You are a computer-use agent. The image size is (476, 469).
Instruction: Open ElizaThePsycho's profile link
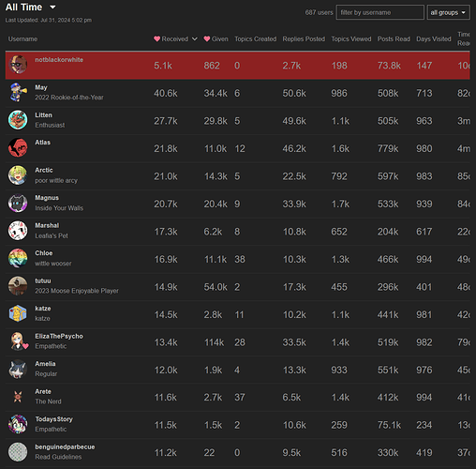tap(59, 336)
